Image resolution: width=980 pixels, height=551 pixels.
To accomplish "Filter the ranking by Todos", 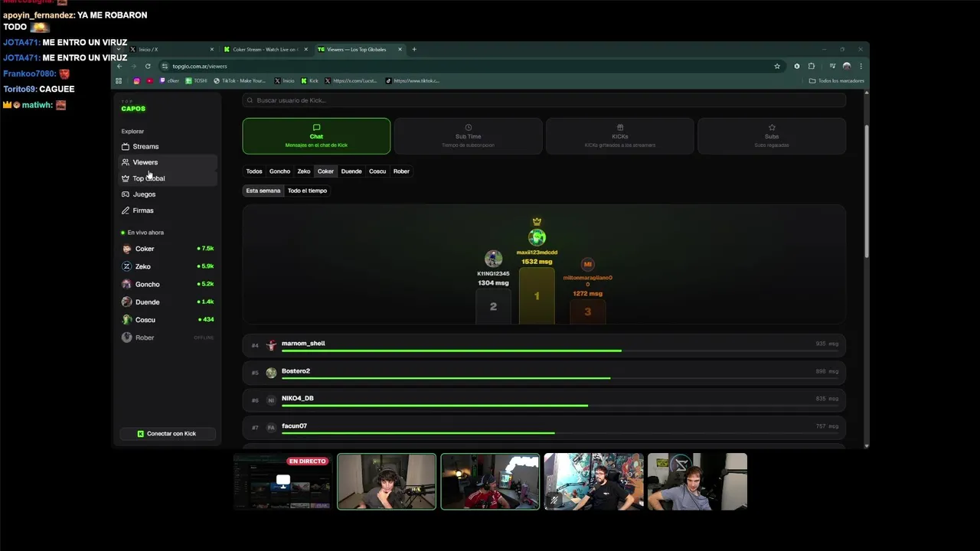I will point(254,171).
